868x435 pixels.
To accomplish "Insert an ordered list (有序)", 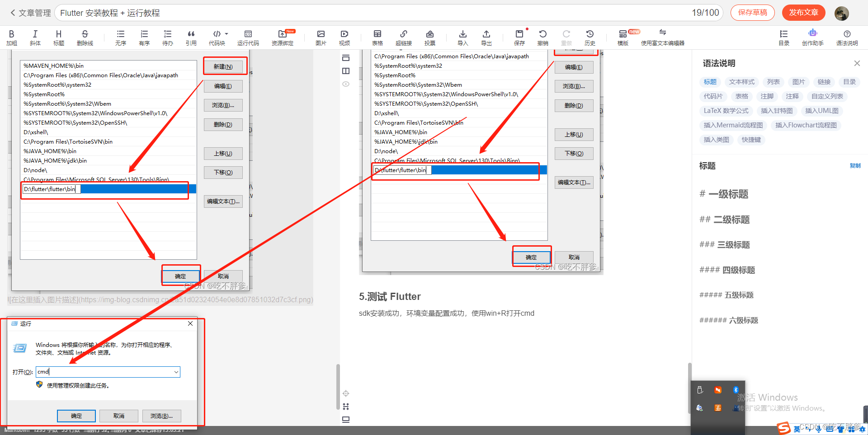I will point(144,37).
